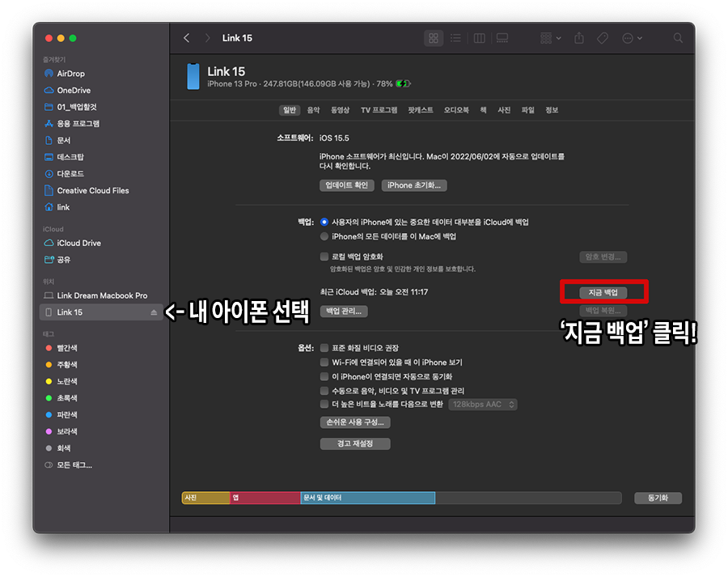728x577 pixels.
Task: Click the Tag toolbar icon
Action: 602,38
